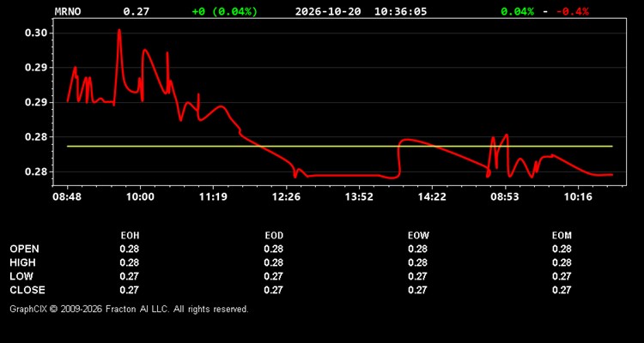This screenshot has width=644, height=343.
Task: Select the MRNO ticker symbol
Action: (x=68, y=11)
